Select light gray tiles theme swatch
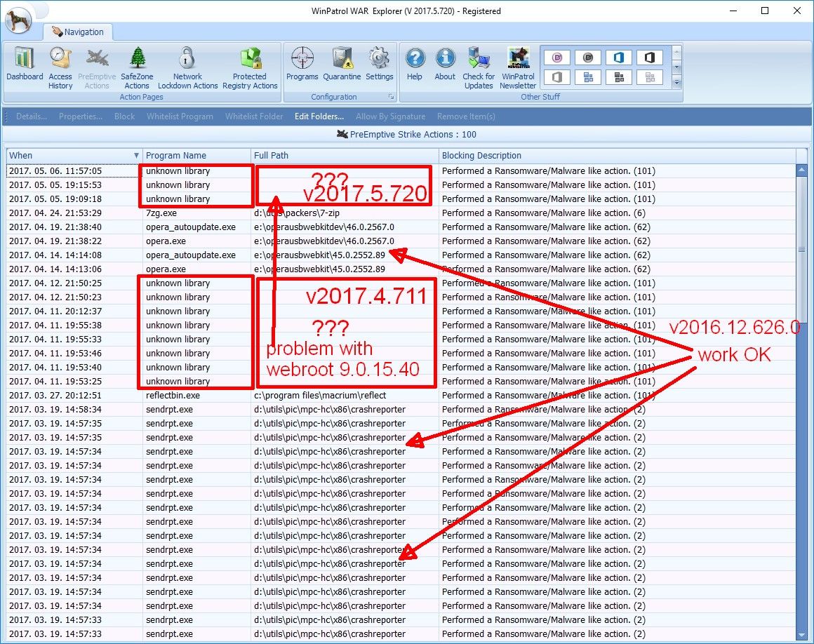The height and width of the screenshot is (644, 814). (x=649, y=77)
